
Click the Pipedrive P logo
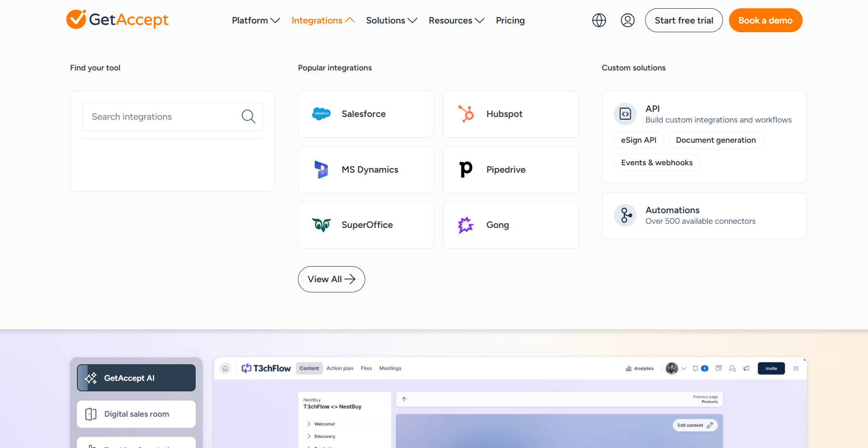point(466,169)
